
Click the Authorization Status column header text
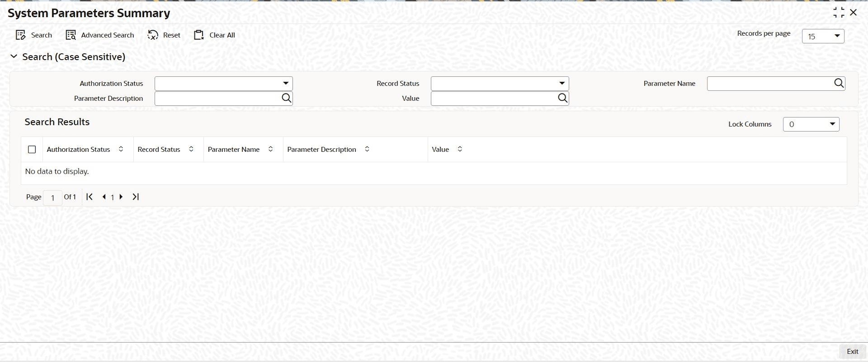(x=78, y=150)
